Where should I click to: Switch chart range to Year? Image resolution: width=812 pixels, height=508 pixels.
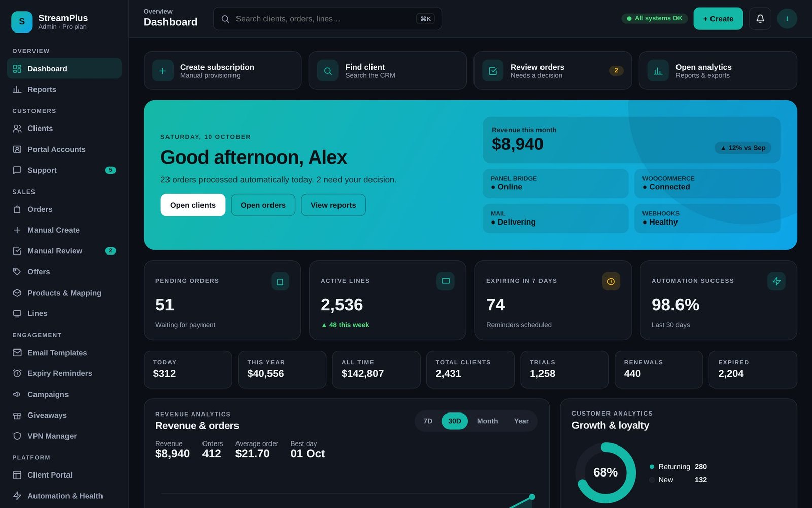521,421
